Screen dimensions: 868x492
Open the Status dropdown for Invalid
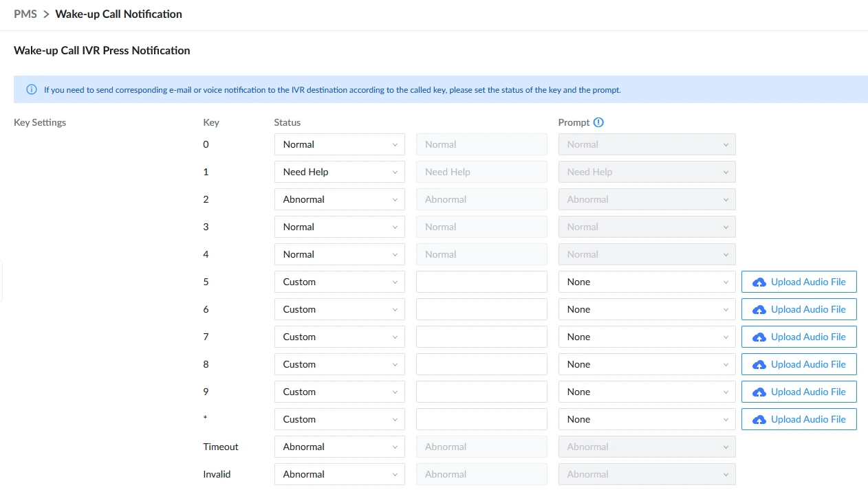click(x=339, y=474)
